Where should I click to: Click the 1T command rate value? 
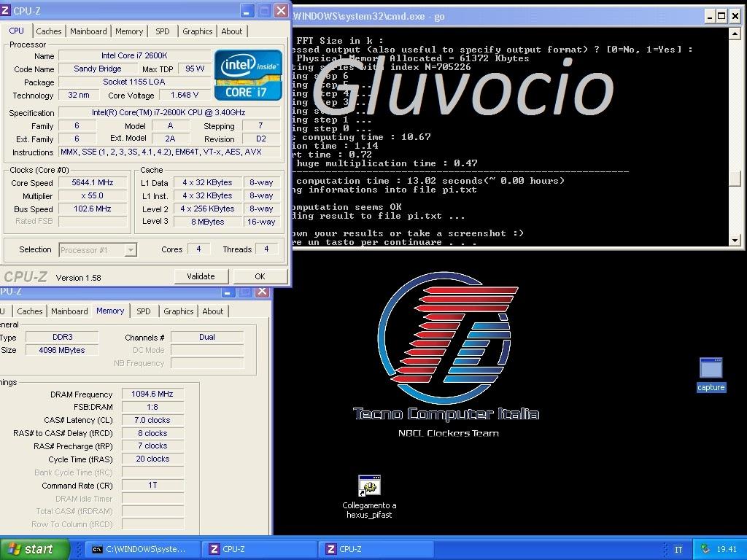coord(152,485)
